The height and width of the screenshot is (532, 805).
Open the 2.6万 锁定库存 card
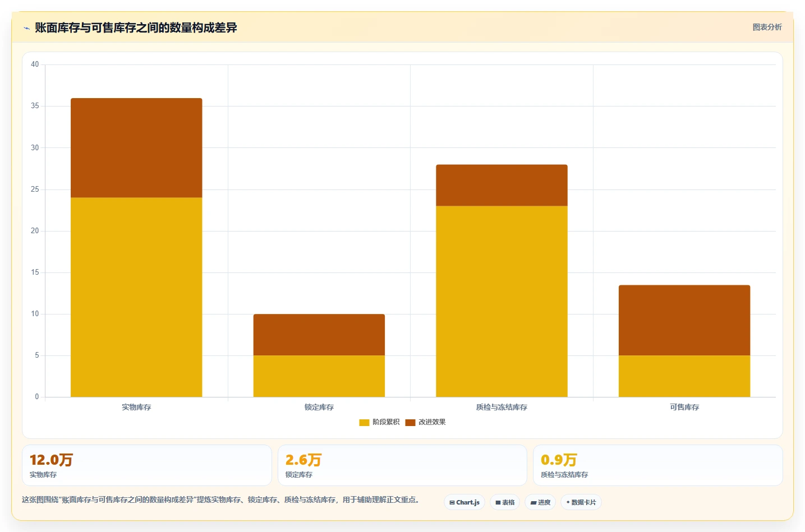402,465
